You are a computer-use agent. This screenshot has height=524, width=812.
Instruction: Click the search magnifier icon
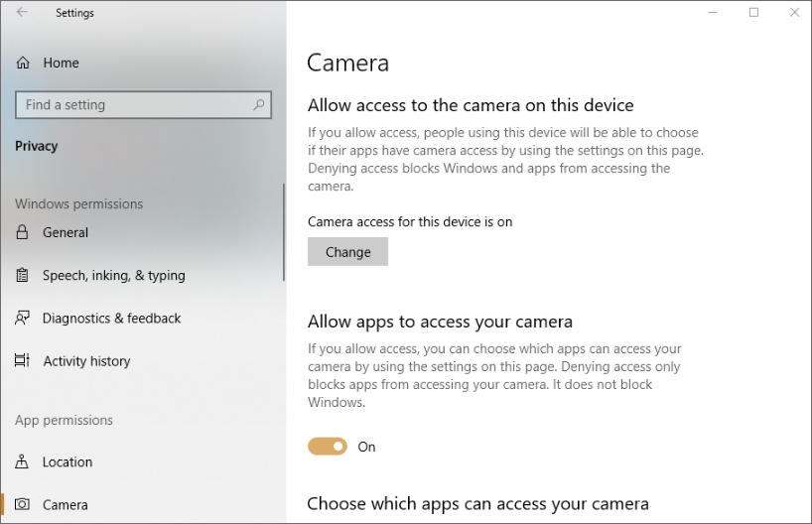click(259, 104)
